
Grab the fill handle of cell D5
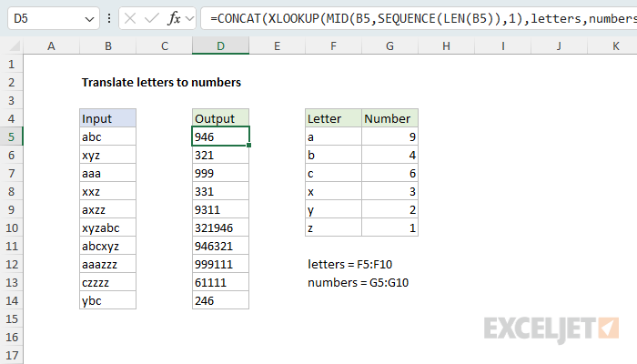tap(248, 145)
